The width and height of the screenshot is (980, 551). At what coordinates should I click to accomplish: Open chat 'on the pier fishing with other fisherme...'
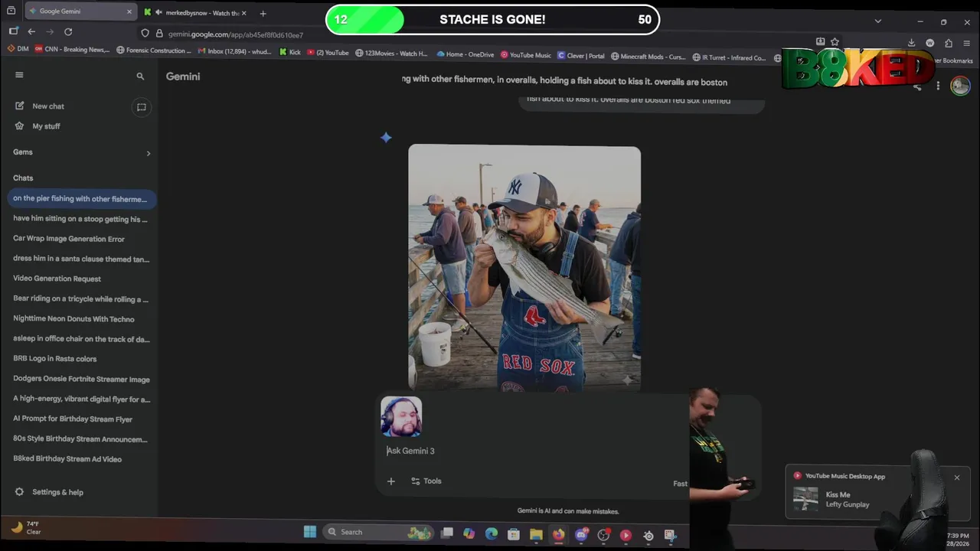(x=80, y=199)
